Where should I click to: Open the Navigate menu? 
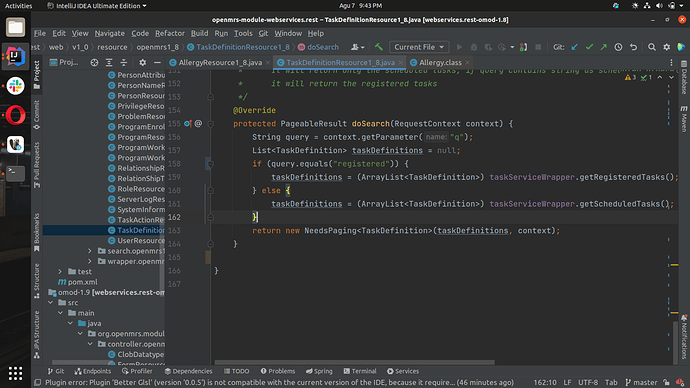[110, 33]
